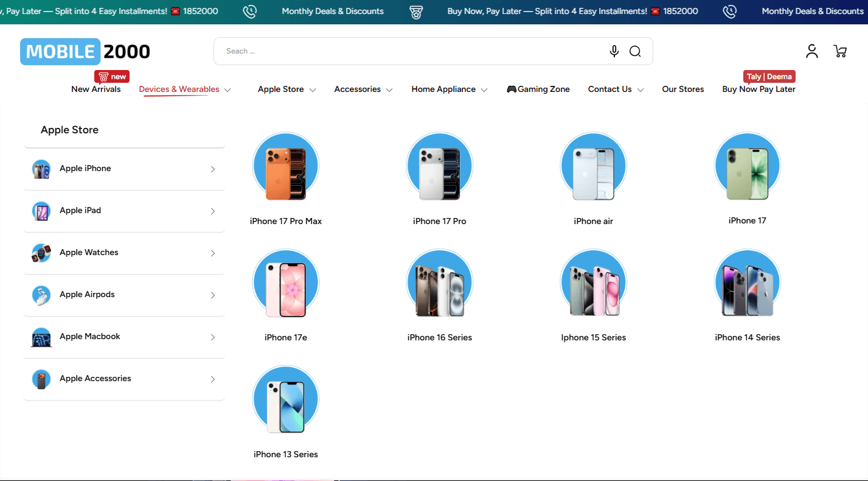
Task: Open the Contact Us nav item
Action: coord(610,90)
